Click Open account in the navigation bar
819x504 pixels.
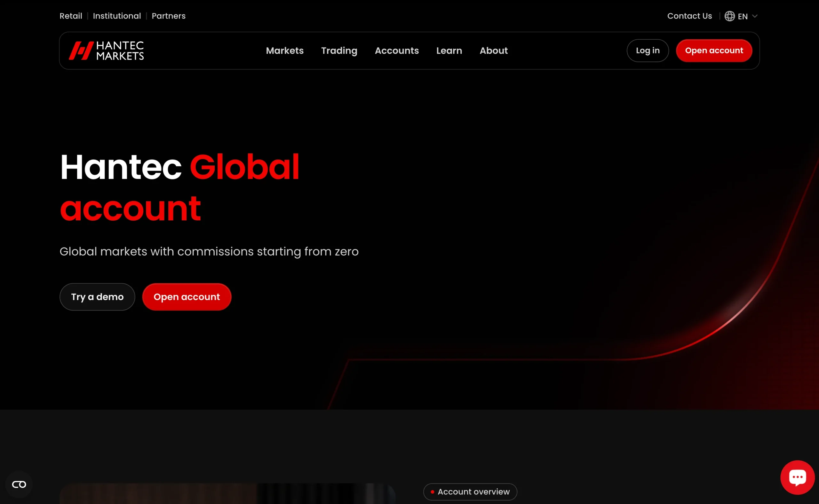click(x=714, y=51)
